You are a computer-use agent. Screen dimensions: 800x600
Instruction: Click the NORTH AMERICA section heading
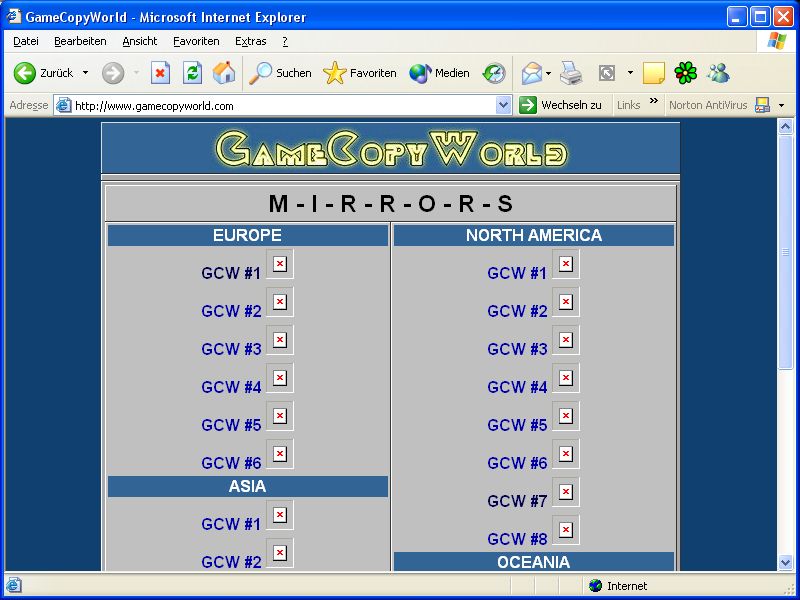(534, 235)
